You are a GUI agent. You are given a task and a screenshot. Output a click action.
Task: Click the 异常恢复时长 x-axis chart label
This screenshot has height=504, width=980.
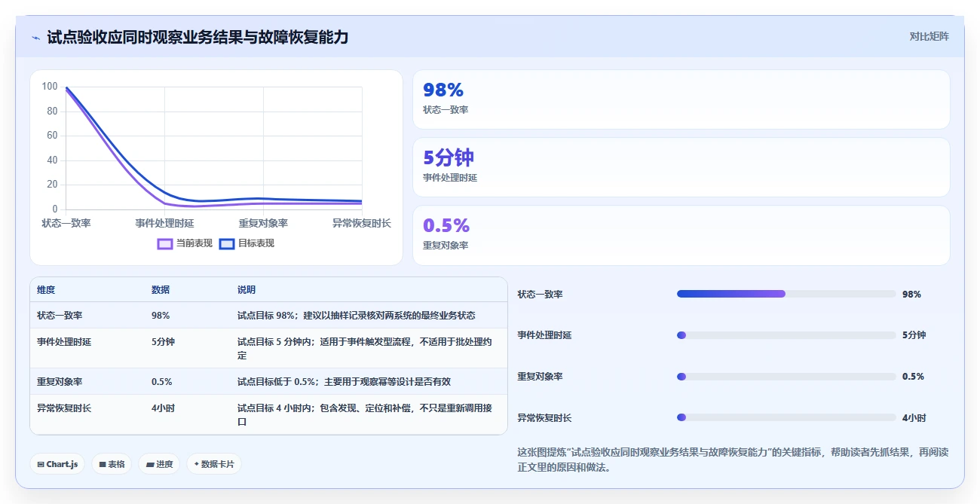tap(362, 223)
